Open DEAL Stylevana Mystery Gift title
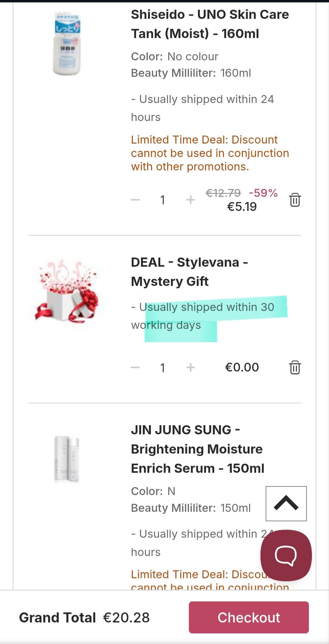This screenshot has width=329, height=644. click(189, 272)
